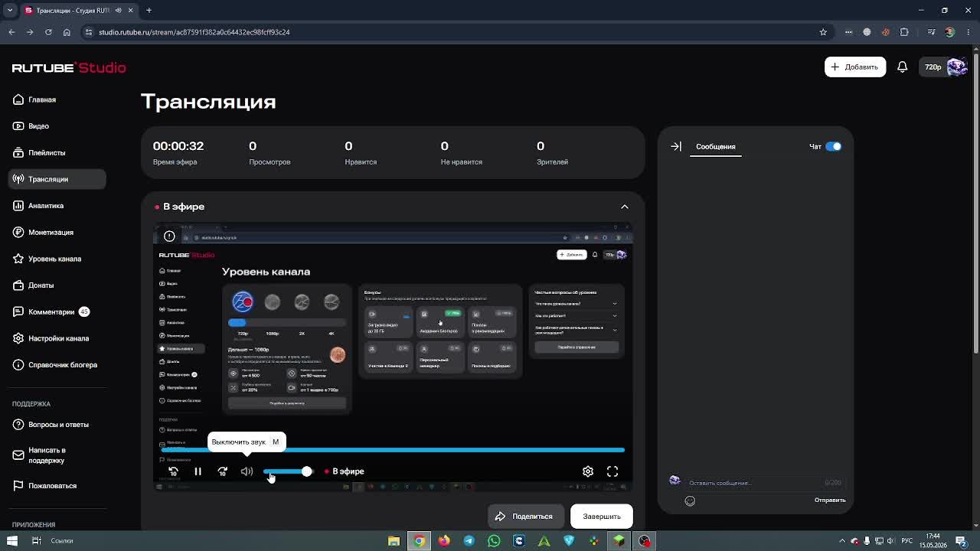980x551 pixels.
Task: Collapse the chat panel arrow icon
Action: click(675, 146)
